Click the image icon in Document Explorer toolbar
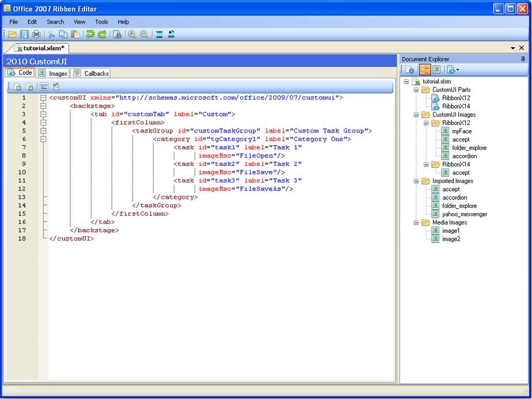532x399 pixels. (x=436, y=70)
